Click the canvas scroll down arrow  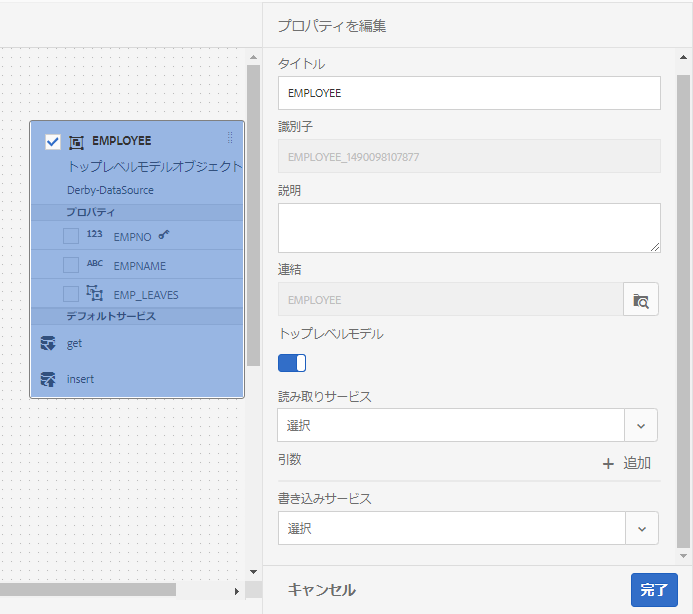click(253, 572)
